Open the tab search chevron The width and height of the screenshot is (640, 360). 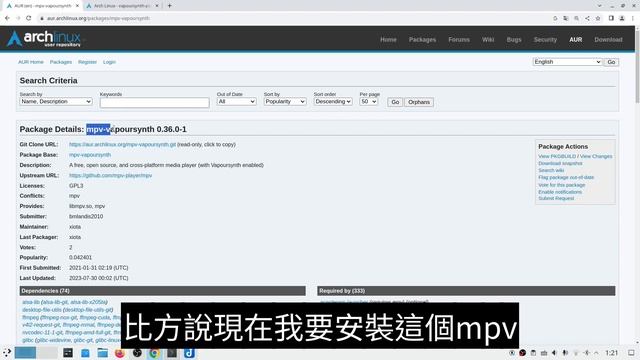point(599,6)
